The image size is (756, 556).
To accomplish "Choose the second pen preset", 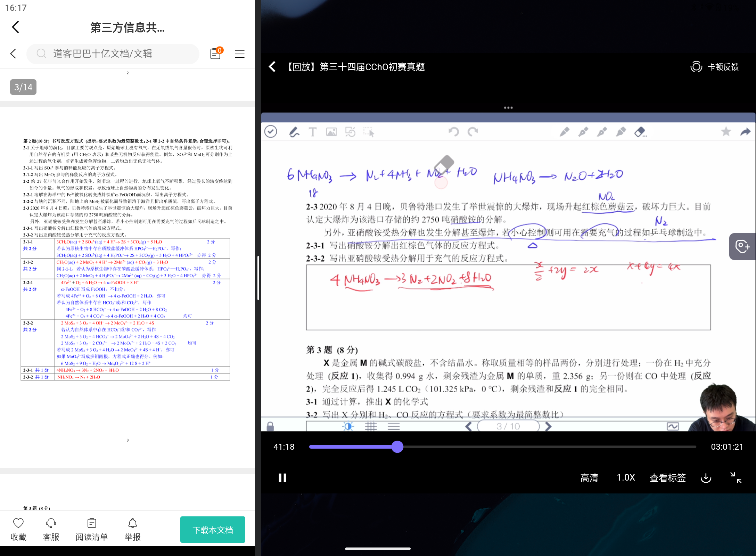I will [583, 132].
